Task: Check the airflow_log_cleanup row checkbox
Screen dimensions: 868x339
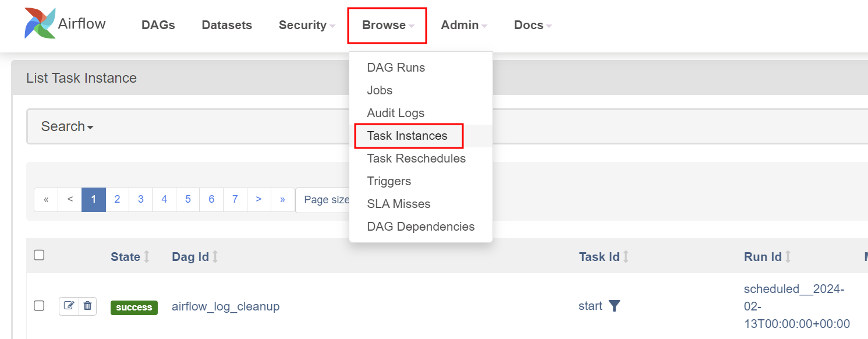Action: tap(39, 306)
